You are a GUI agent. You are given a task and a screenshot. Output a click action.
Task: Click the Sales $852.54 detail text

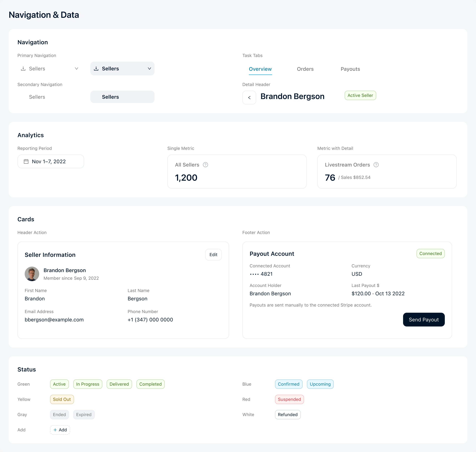click(x=354, y=177)
